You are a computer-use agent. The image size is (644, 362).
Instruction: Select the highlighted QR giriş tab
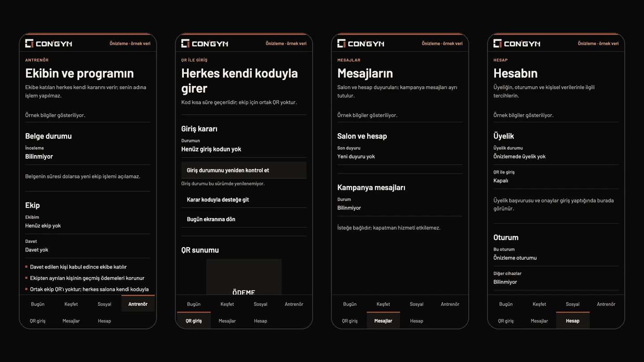[194, 321]
